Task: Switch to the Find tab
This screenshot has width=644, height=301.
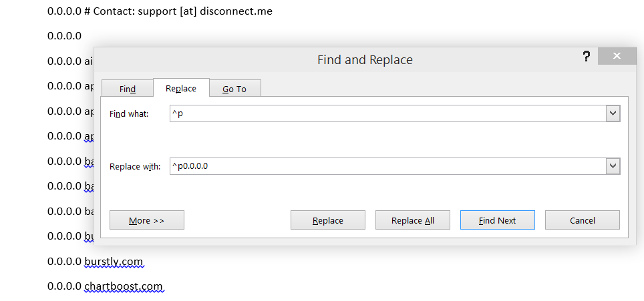Action: coord(128,89)
